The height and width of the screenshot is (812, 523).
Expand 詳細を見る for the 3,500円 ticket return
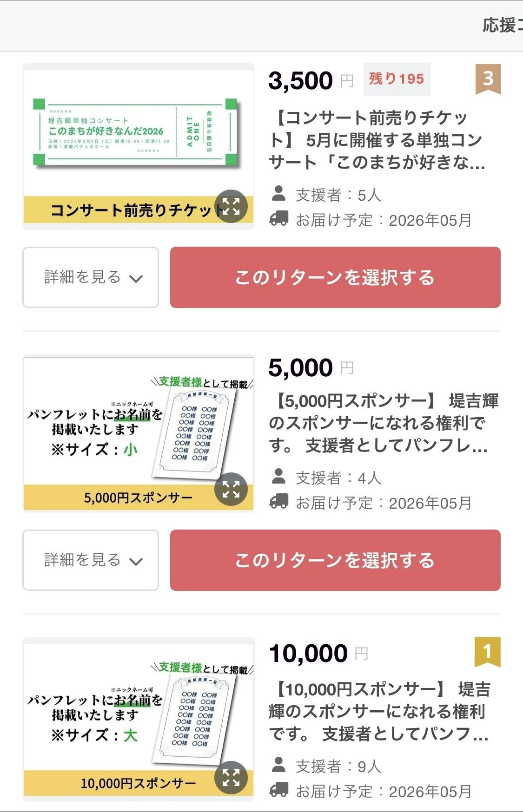click(91, 277)
